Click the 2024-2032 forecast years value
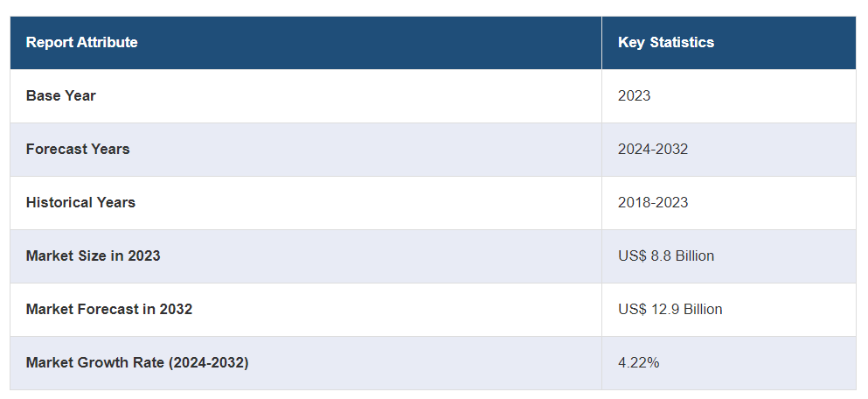This screenshot has width=868, height=399. [x=652, y=149]
